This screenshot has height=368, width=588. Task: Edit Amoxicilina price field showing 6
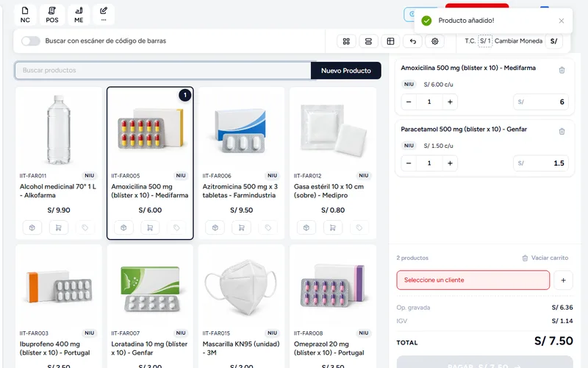click(x=541, y=102)
